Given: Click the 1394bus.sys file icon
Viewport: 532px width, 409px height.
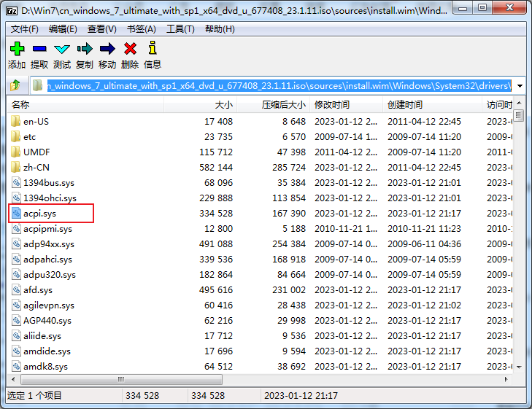Looking at the screenshot, I should pyautogui.click(x=16, y=182).
